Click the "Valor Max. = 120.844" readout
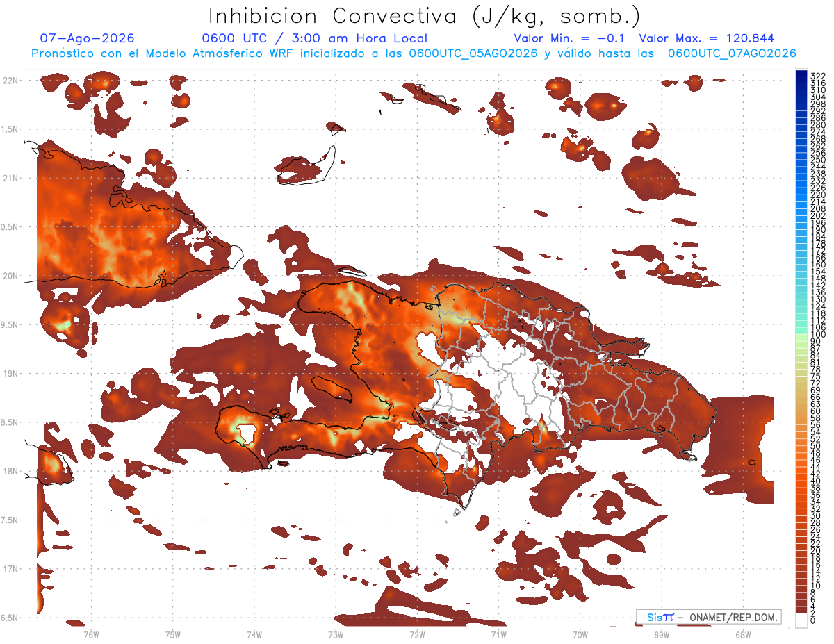 707,38
